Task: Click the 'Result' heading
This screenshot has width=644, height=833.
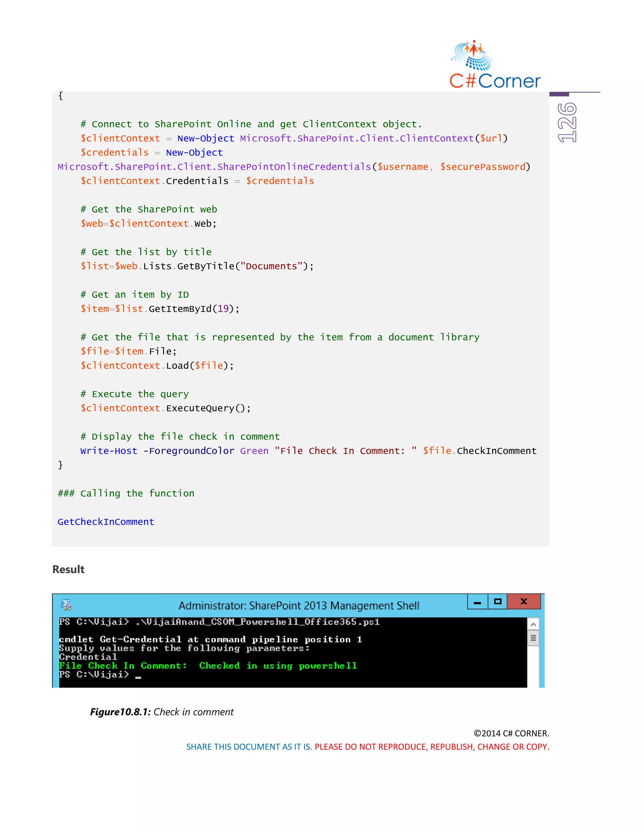Action: click(68, 570)
